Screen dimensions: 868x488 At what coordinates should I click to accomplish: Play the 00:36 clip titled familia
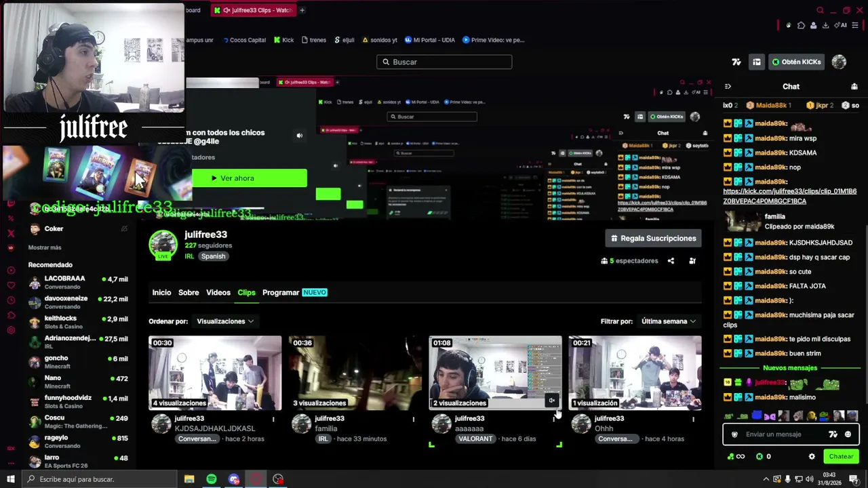355,373
